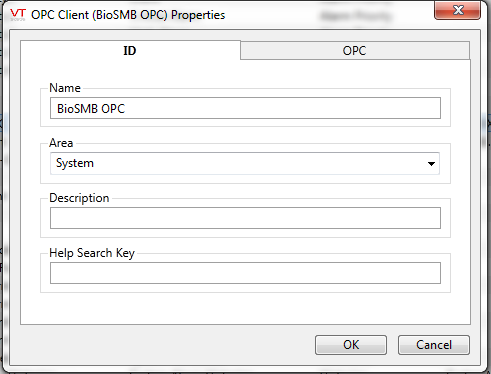Confirm changes with the OK button
Screen dimensions: 491x374
pyautogui.click(x=351, y=345)
